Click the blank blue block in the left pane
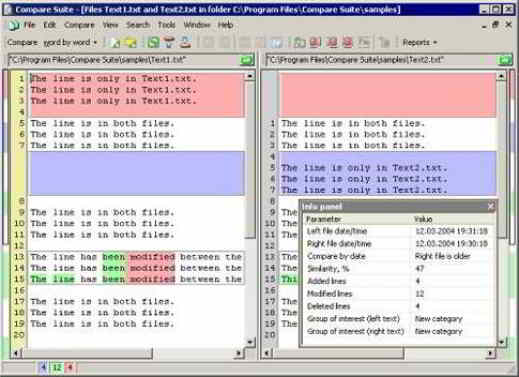Image resolution: width=519 pixels, height=377 pixels. click(x=137, y=173)
